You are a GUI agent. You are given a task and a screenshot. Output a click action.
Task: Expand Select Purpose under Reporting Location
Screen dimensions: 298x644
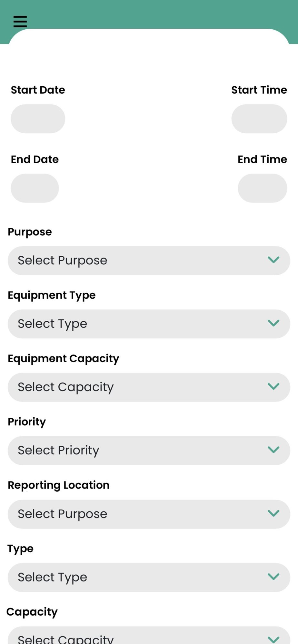(x=149, y=514)
